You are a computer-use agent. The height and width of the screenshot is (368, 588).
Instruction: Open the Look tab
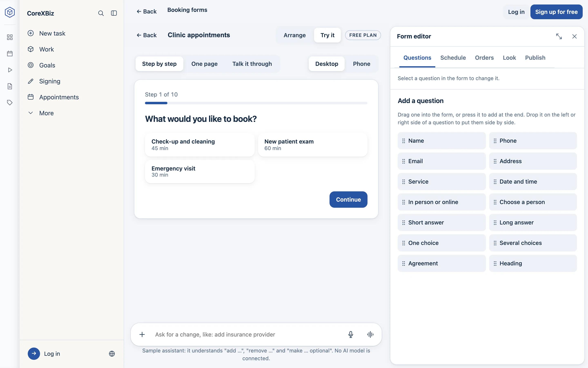(509, 58)
